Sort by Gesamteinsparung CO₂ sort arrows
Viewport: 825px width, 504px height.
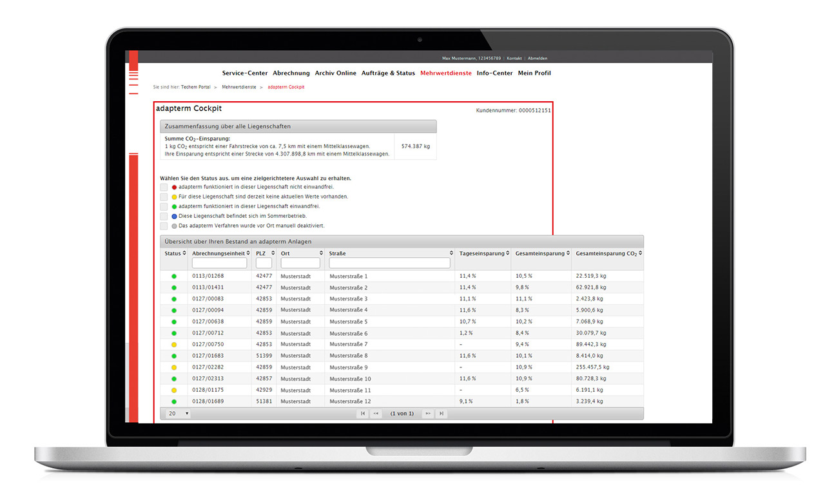point(640,254)
